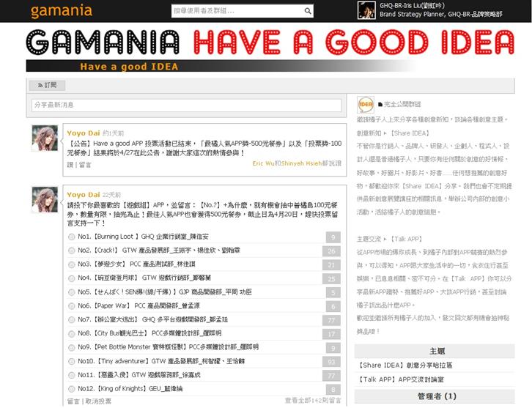Select No7 辦公室大逃出 poll option
The height and width of the screenshot is (408, 532).
[x=71, y=320]
